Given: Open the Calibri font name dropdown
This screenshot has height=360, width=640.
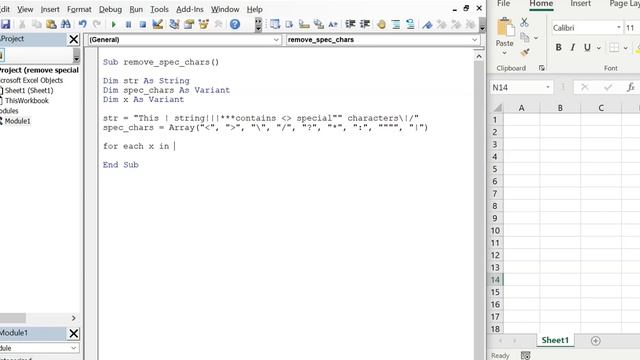Looking at the screenshot, I should click(x=619, y=28).
